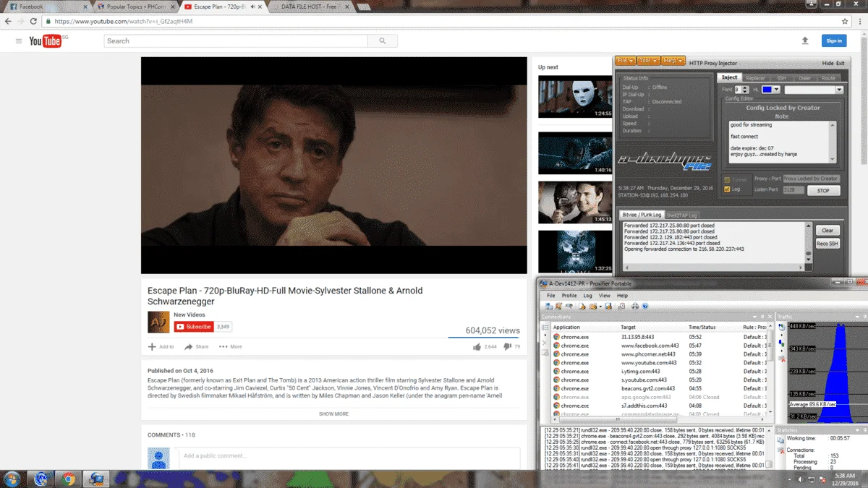
Task: Expand the More options under the video
Action: 231,347
